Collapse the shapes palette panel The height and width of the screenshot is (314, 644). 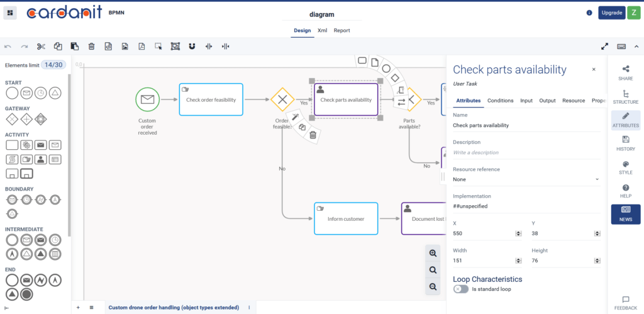(x=7, y=308)
